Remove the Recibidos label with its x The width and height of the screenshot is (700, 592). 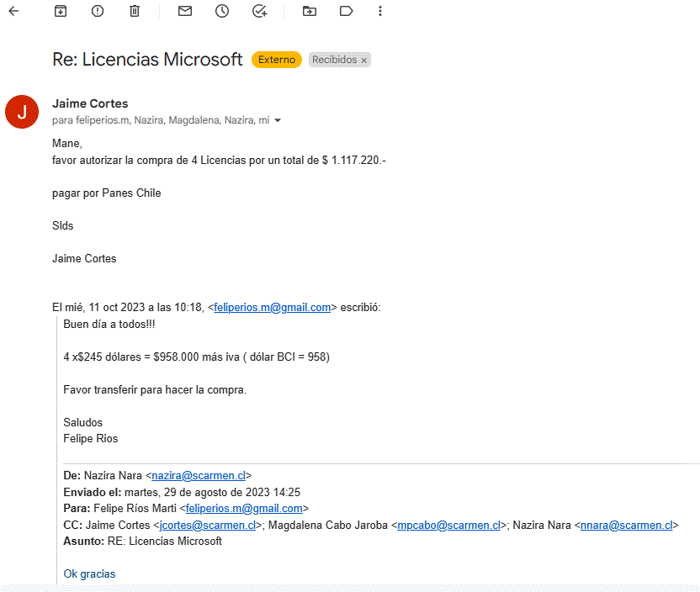click(x=364, y=61)
